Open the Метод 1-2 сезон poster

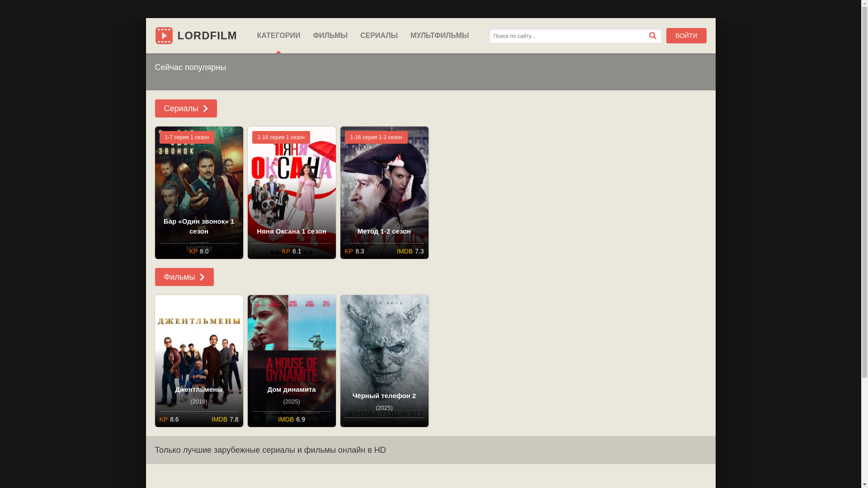(384, 190)
